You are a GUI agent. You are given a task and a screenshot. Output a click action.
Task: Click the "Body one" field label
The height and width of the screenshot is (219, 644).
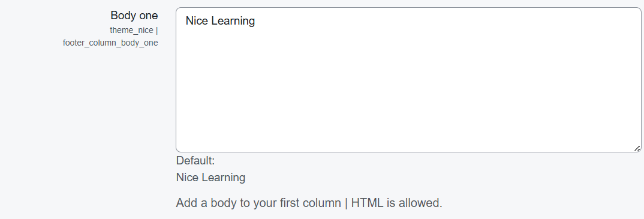[x=134, y=16]
